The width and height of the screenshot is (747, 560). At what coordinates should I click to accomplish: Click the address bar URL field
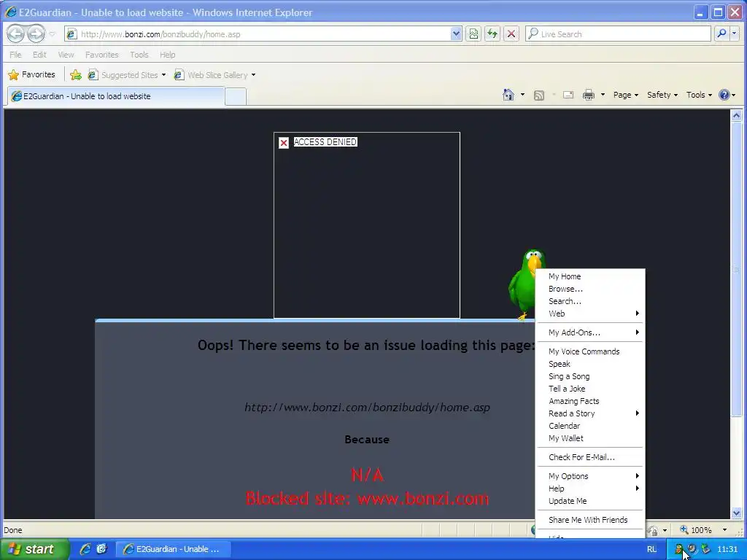[263, 34]
